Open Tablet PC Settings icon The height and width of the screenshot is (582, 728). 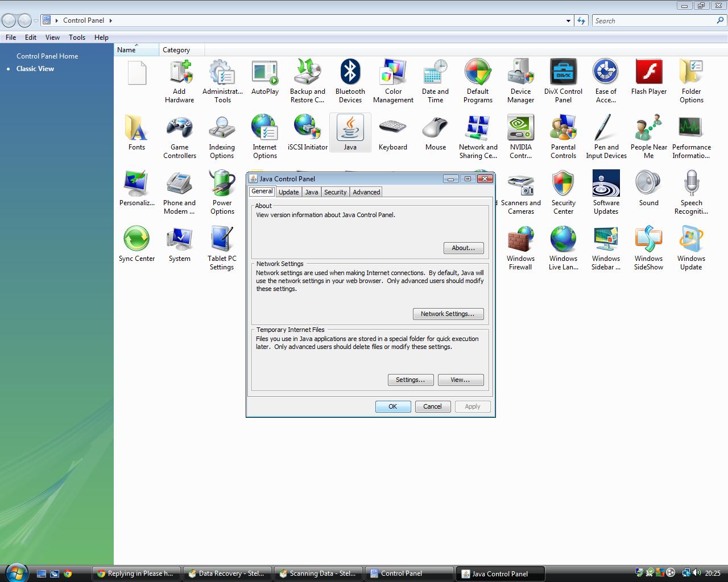[x=222, y=248]
